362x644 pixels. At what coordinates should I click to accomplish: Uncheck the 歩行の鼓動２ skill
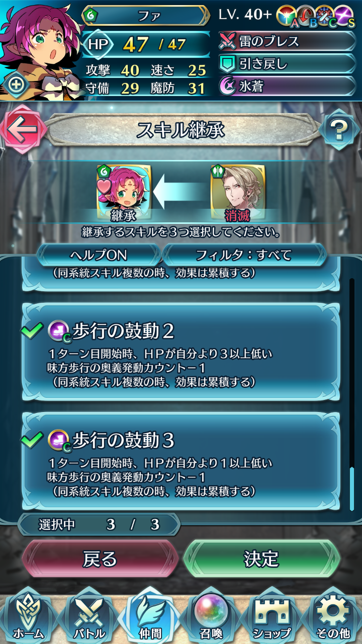[180, 352]
